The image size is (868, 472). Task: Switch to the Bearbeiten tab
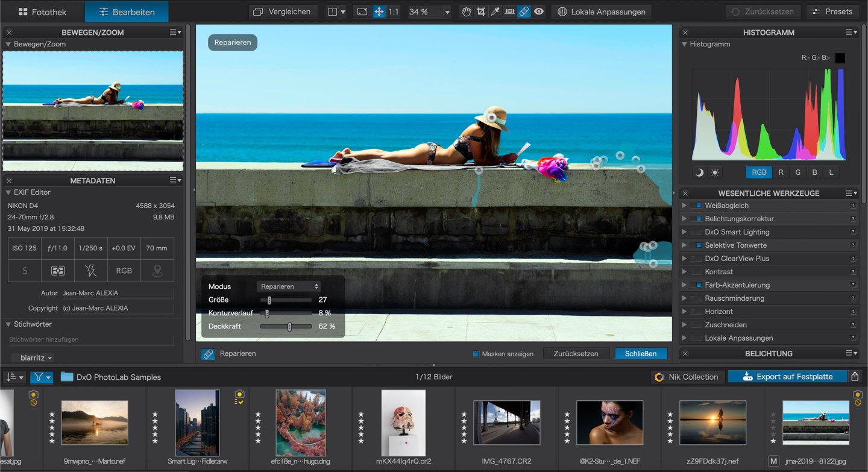pyautogui.click(x=127, y=11)
